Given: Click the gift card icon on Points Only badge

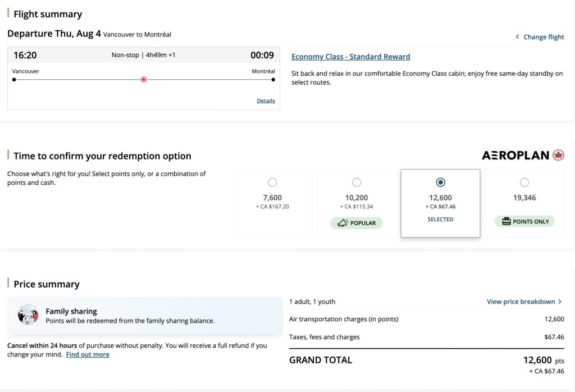Looking at the screenshot, I should tap(506, 221).
